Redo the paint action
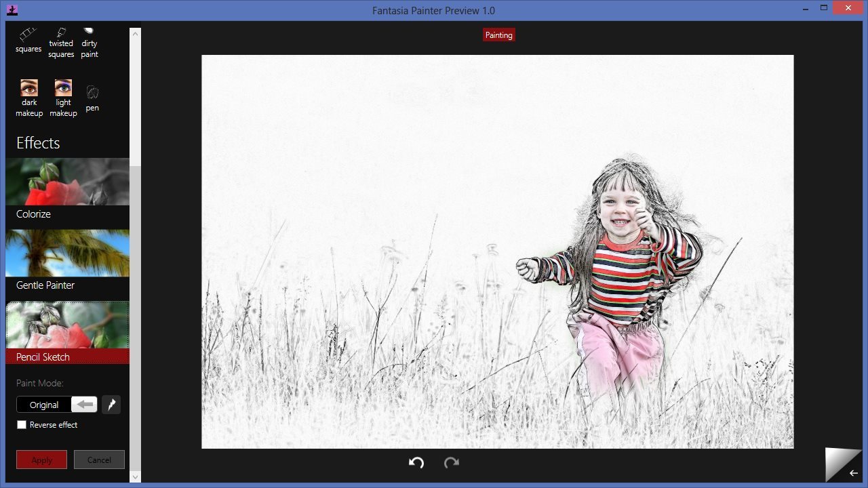Viewport: 868px width, 488px height. point(452,462)
